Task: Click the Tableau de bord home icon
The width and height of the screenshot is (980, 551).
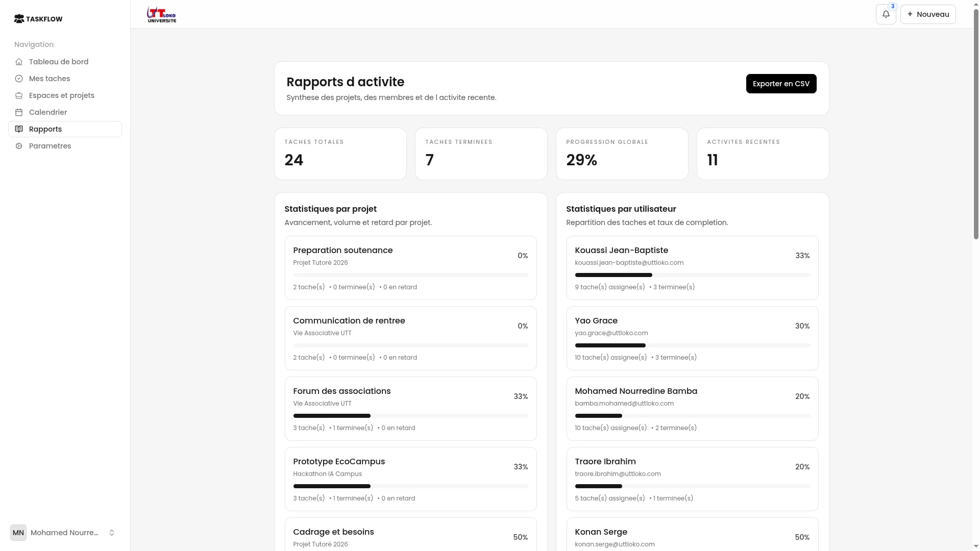Action: click(19, 62)
